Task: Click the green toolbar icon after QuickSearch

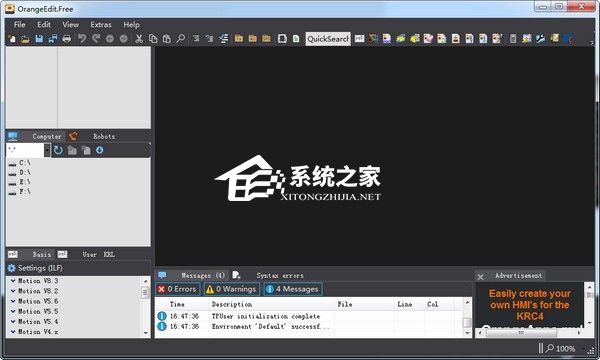Action: tap(401, 39)
